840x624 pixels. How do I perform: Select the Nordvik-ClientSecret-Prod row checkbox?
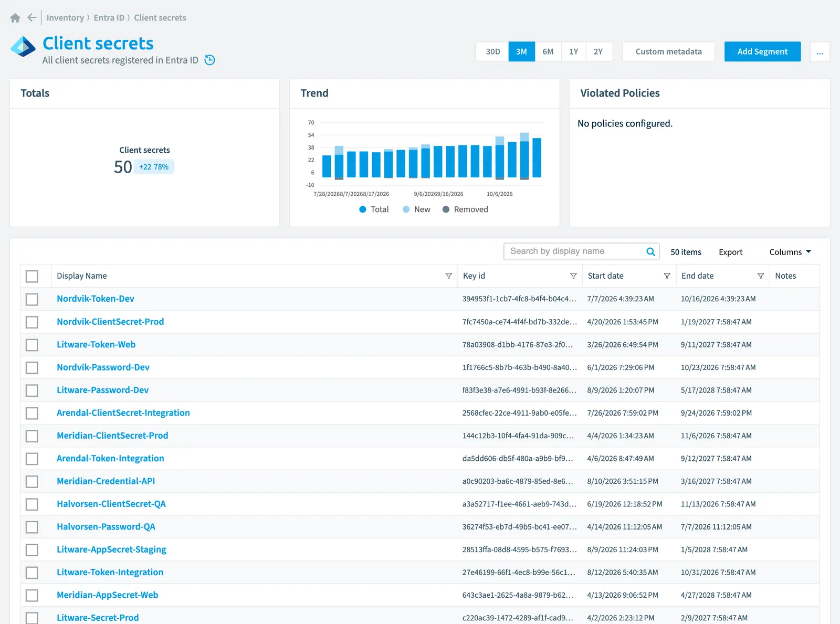coord(32,322)
